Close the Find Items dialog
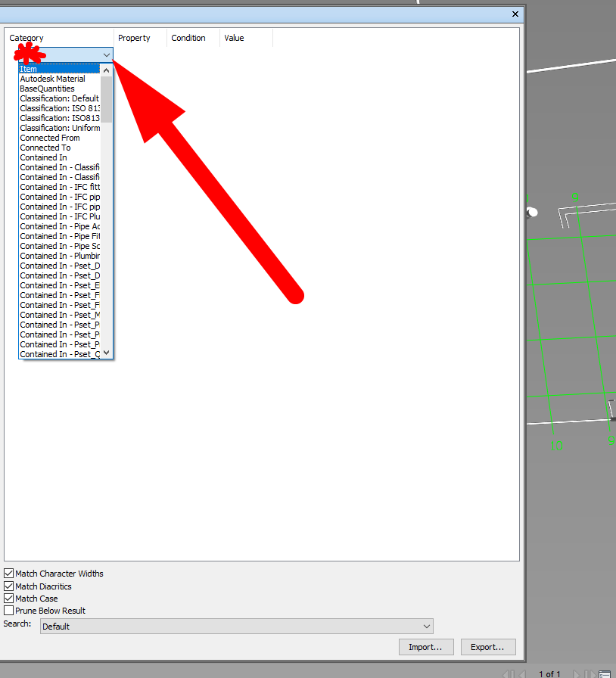This screenshot has height=678, width=616. pyautogui.click(x=515, y=14)
